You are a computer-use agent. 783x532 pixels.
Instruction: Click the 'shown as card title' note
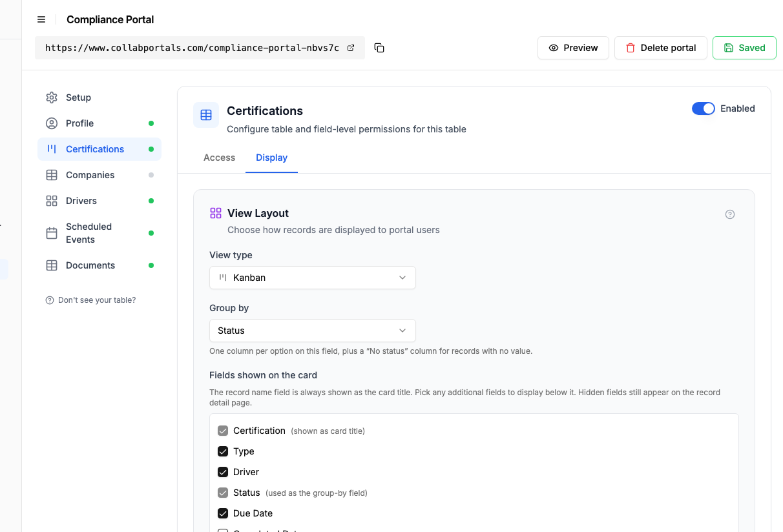[x=328, y=431]
